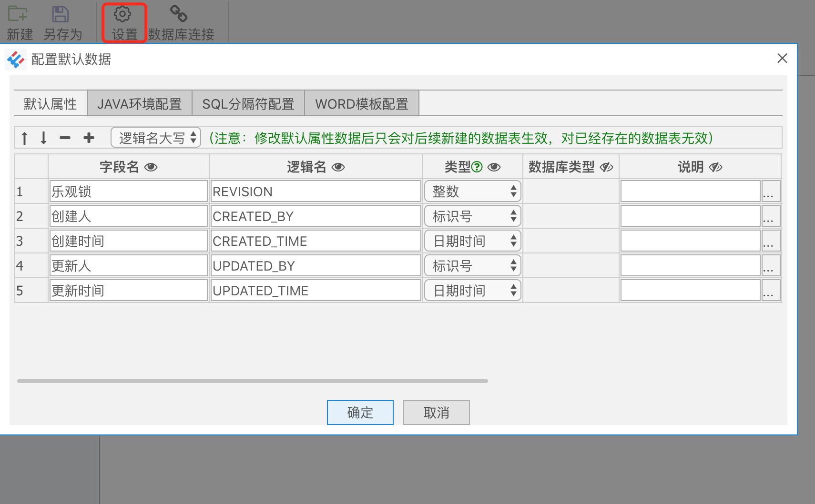Screen dimensions: 815x504
Task: Click the 另存为 save-as icon
Action: pyautogui.click(x=61, y=14)
